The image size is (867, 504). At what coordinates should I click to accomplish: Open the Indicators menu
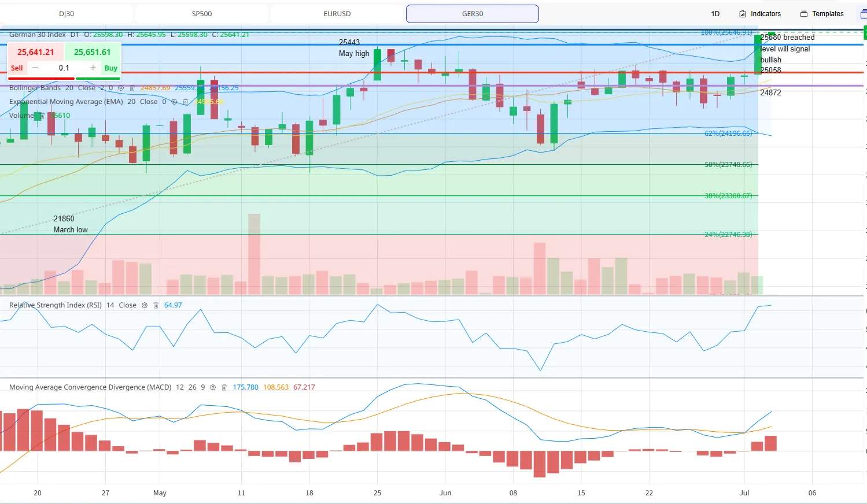[x=760, y=14]
